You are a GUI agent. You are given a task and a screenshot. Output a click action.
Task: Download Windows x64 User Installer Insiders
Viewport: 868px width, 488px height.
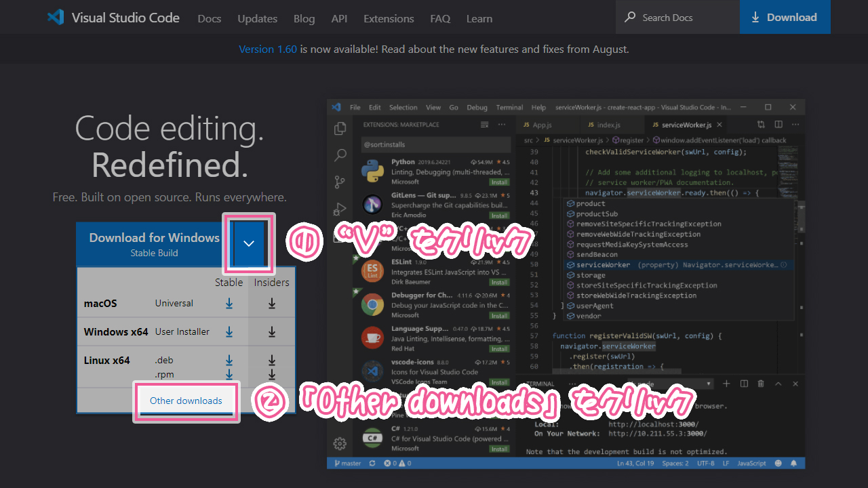point(271,331)
